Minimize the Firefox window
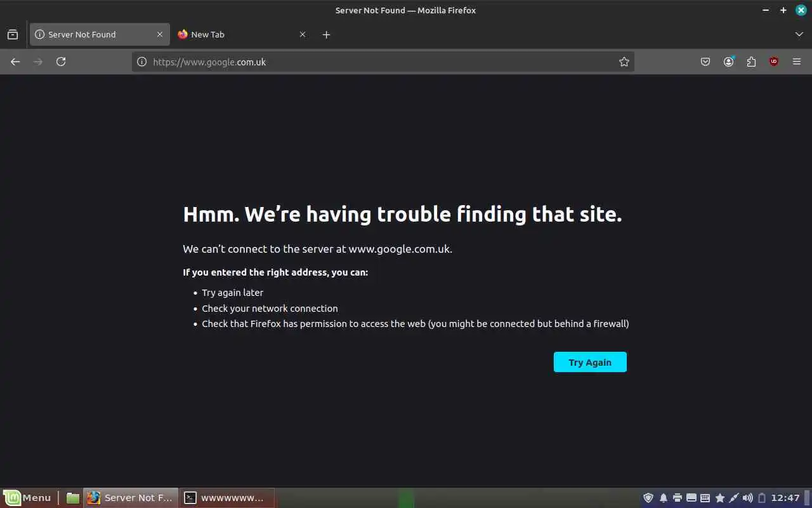 (766, 10)
